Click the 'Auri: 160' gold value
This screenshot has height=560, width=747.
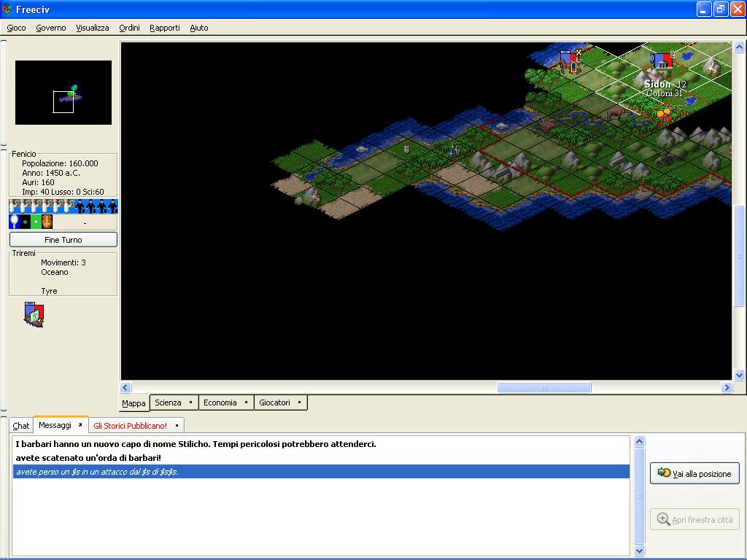pyautogui.click(x=38, y=182)
